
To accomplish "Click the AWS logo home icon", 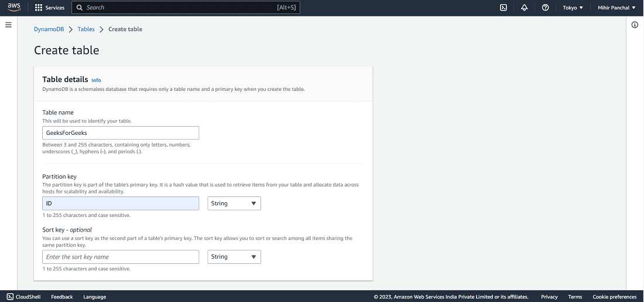I will pyautogui.click(x=14, y=8).
